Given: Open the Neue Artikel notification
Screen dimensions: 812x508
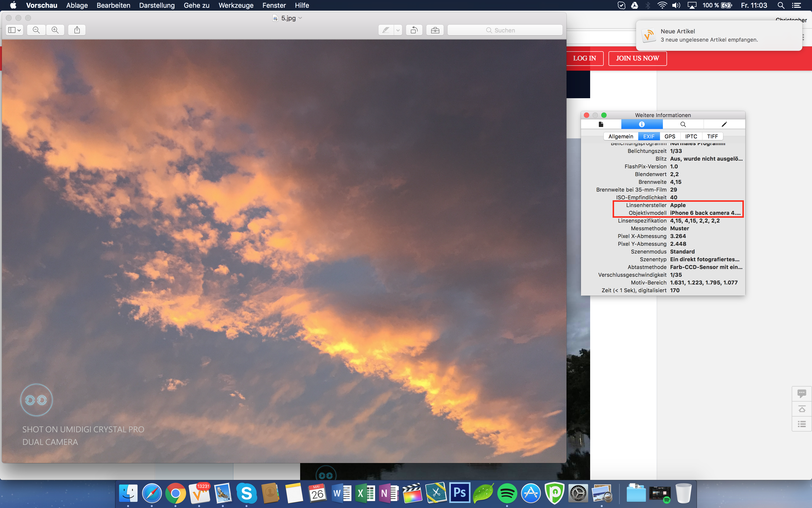Looking at the screenshot, I should click(x=719, y=35).
